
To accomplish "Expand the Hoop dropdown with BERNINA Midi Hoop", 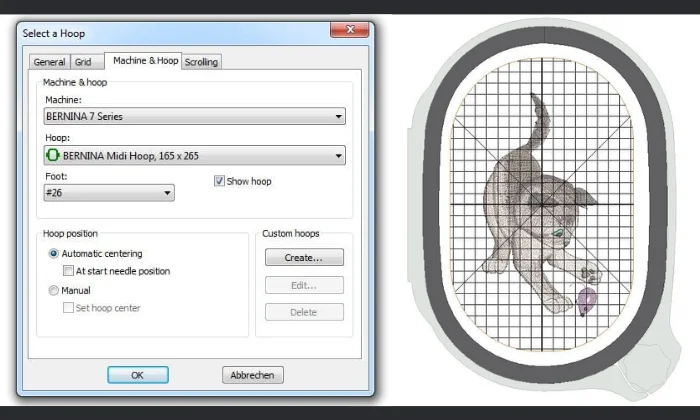I will point(195,155).
